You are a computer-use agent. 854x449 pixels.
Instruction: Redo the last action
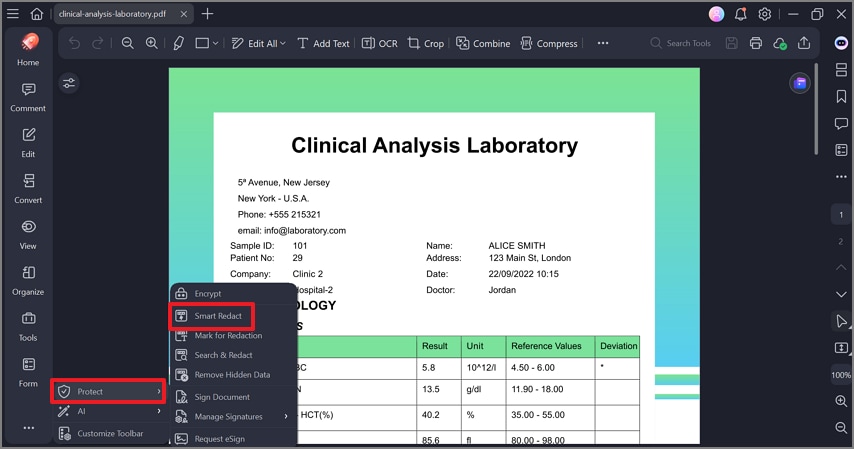(97, 44)
